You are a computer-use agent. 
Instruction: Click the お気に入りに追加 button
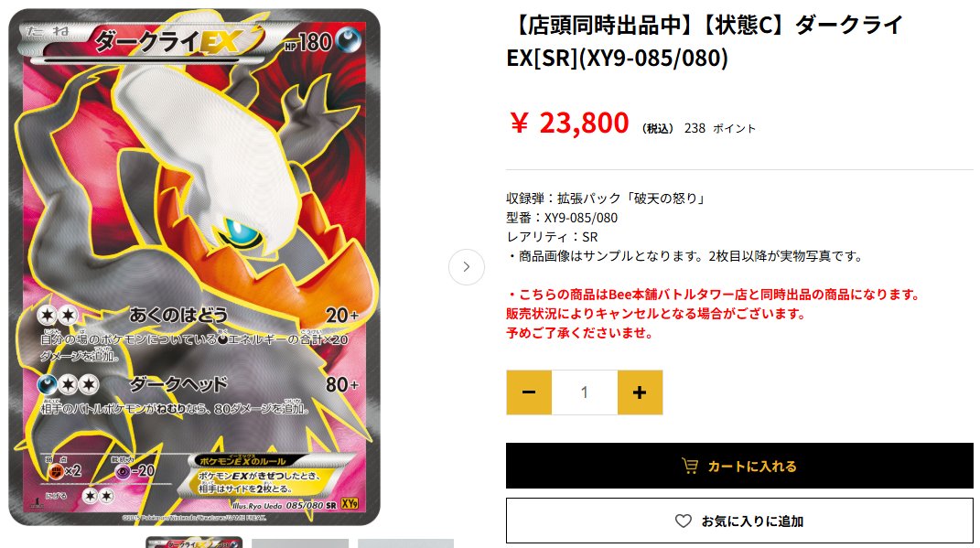click(739, 521)
